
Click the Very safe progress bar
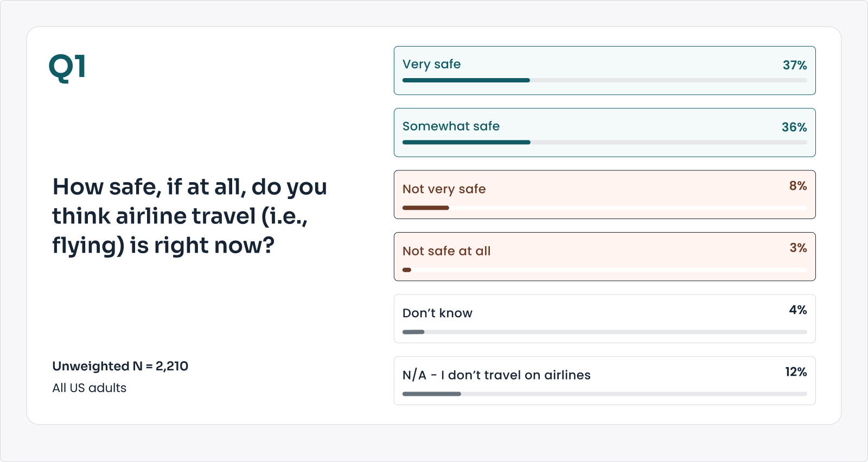coord(604,80)
